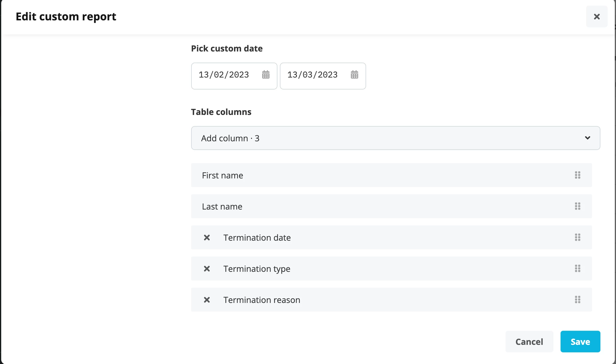The image size is (616, 364).
Task: Select the Last name column text
Action: [222, 207]
